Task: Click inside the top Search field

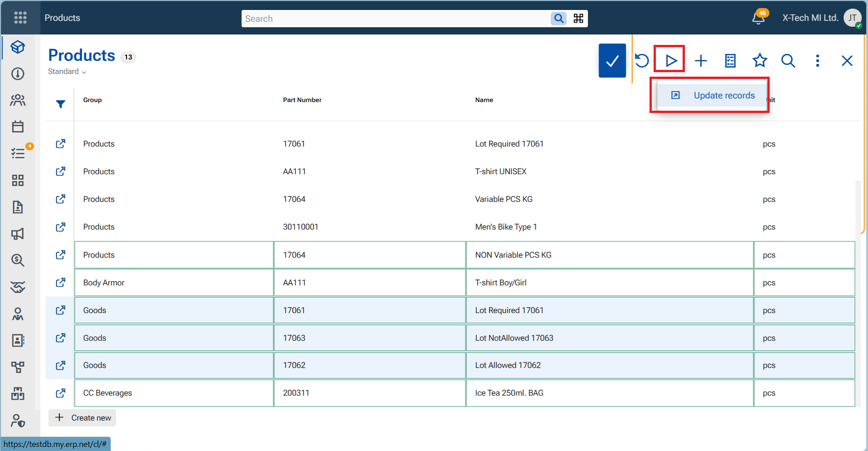Action: pos(395,19)
